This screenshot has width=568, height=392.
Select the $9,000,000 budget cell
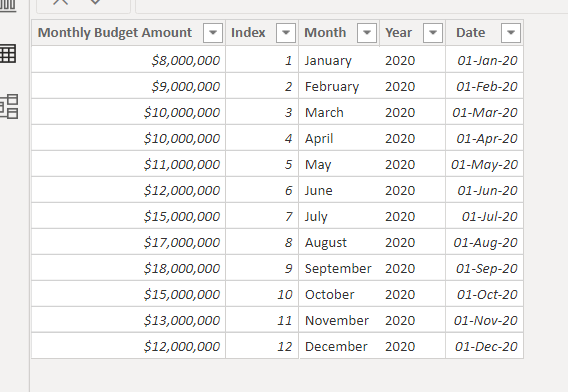pos(129,86)
